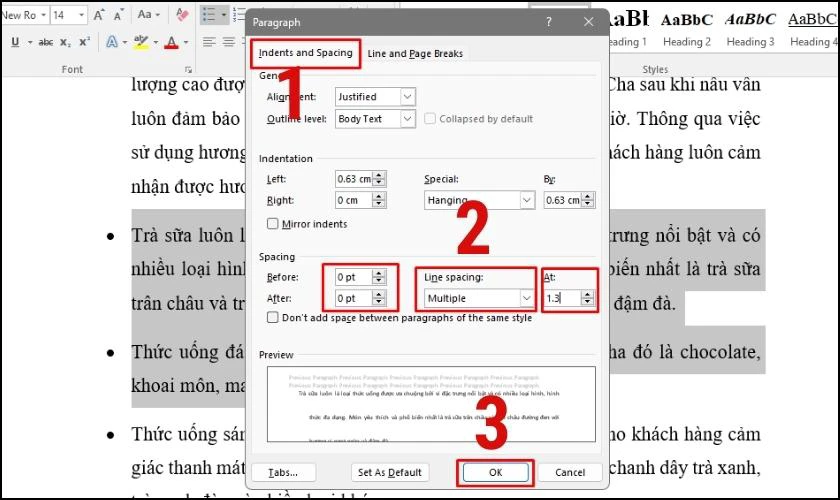The image size is (840, 500).
Task: Increase At line spacing spinner
Action: [588, 294]
